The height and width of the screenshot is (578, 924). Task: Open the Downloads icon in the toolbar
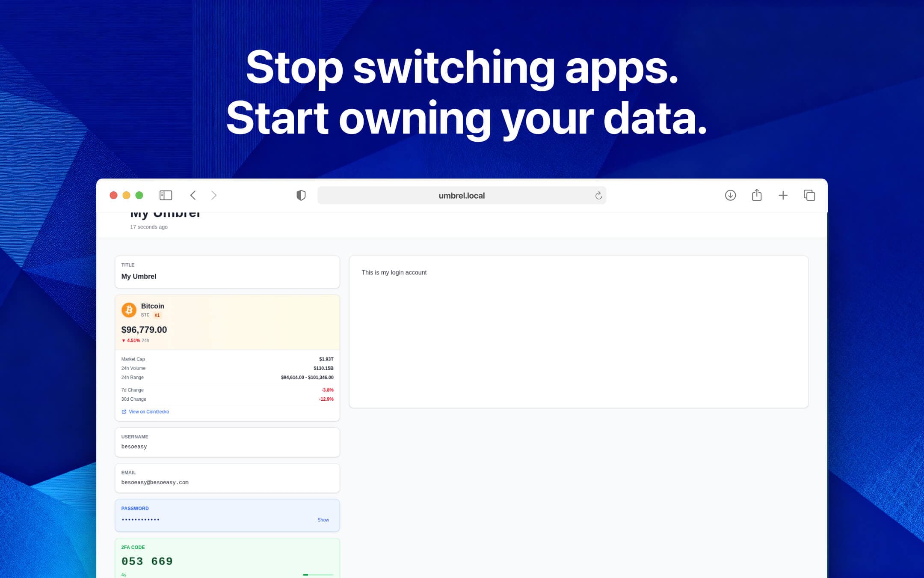(730, 195)
